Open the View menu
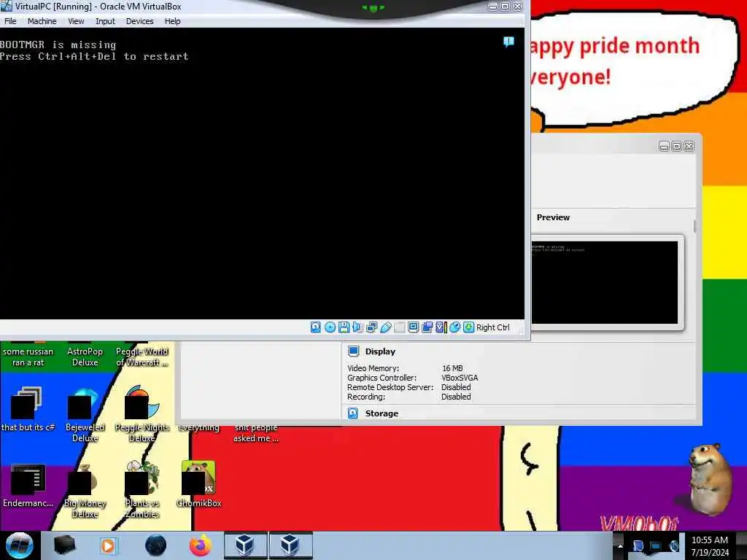 pos(76,21)
